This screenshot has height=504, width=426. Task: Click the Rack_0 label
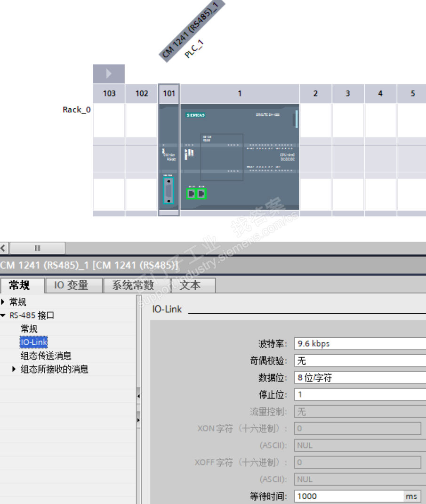tap(76, 110)
